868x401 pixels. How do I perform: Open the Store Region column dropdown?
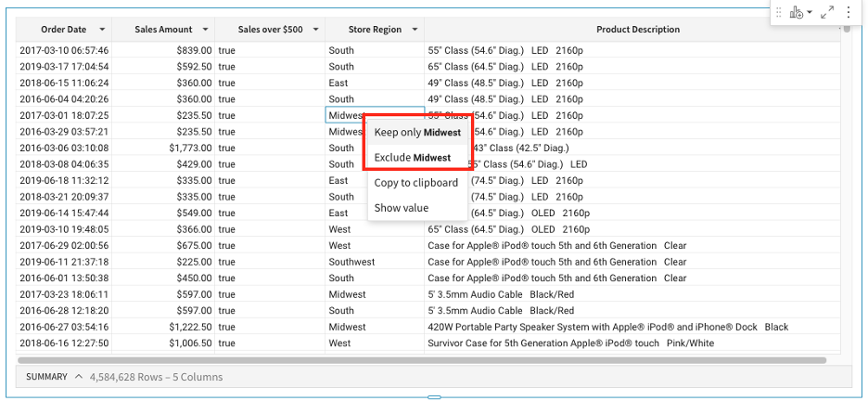[415, 30]
